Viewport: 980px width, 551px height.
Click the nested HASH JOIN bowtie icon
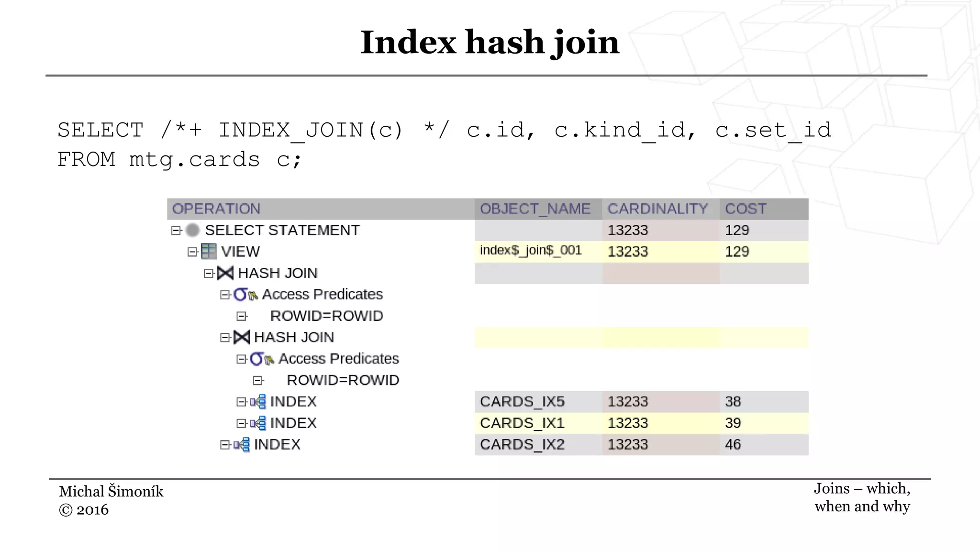click(241, 337)
